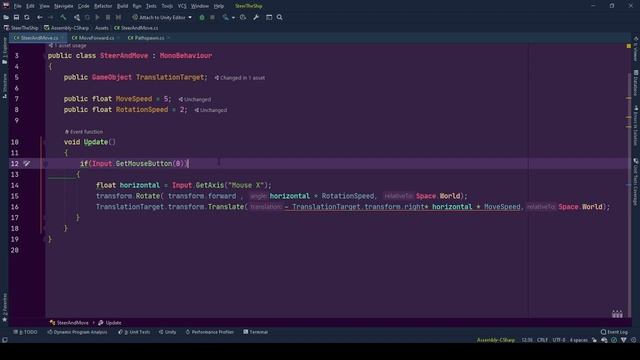Open the VCS menu
640x360 pixels.
pyautogui.click(x=182, y=6)
